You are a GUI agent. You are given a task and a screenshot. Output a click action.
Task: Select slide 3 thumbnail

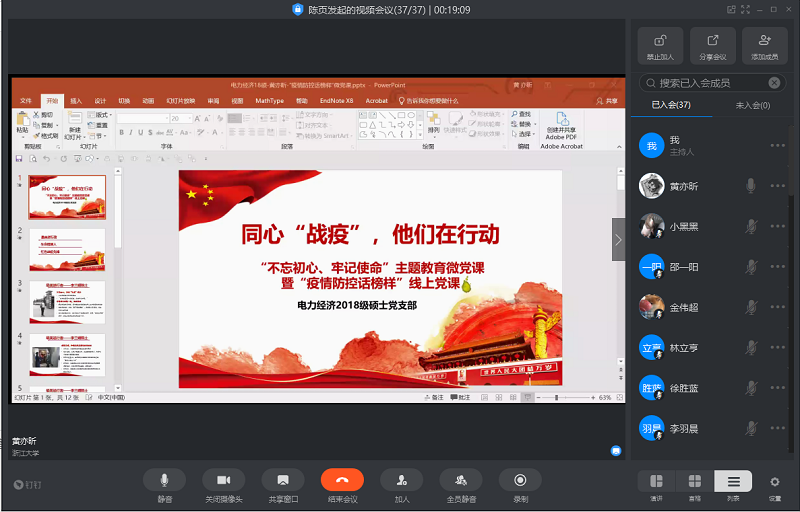pyautogui.click(x=67, y=302)
